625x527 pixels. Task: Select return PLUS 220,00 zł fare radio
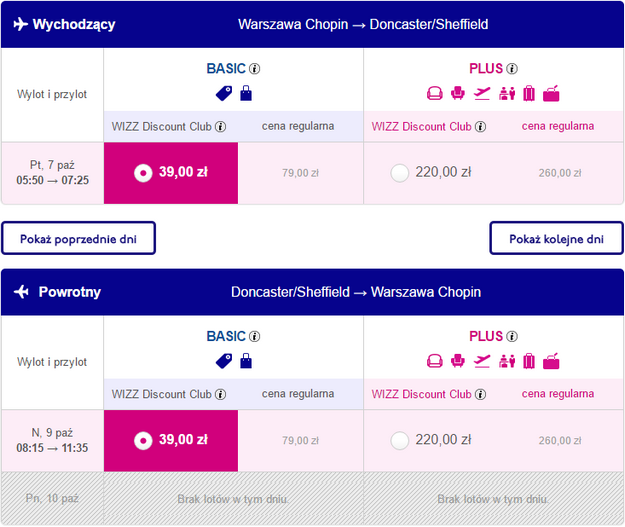pyautogui.click(x=400, y=439)
